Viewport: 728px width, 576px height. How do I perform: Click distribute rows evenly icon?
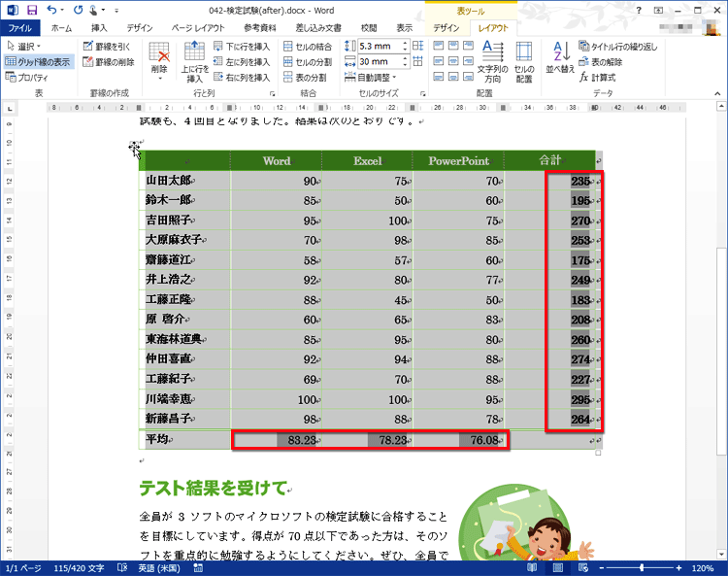tap(417, 46)
